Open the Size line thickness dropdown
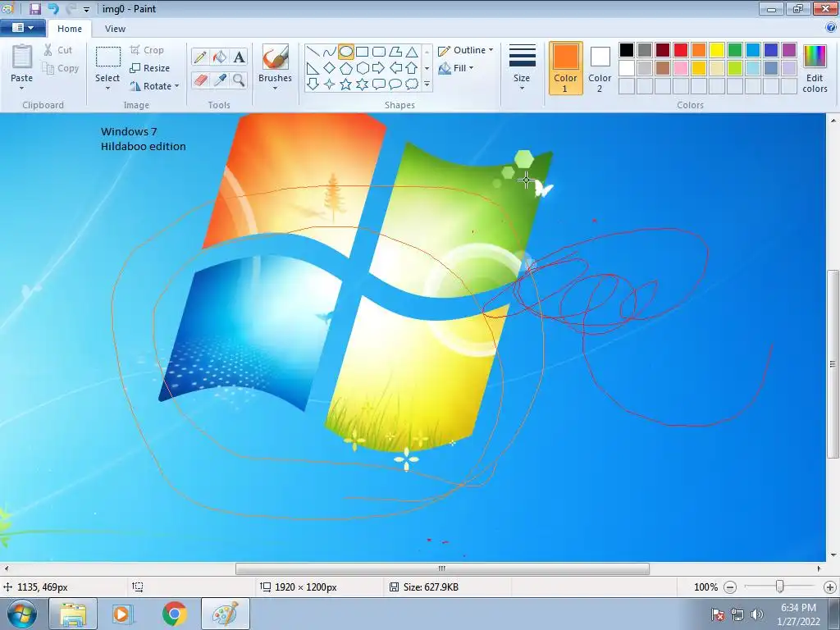The image size is (840, 630). click(522, 69)
